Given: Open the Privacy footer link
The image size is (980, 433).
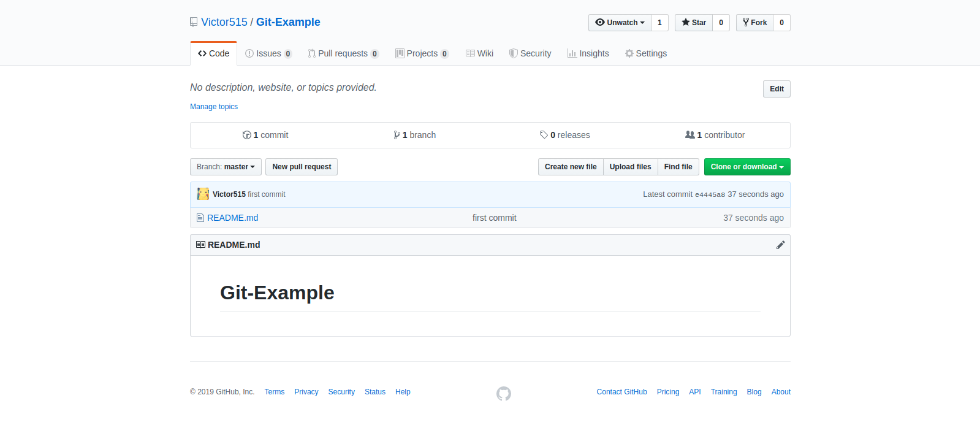Looking at the screenshot, I should 306,392.
